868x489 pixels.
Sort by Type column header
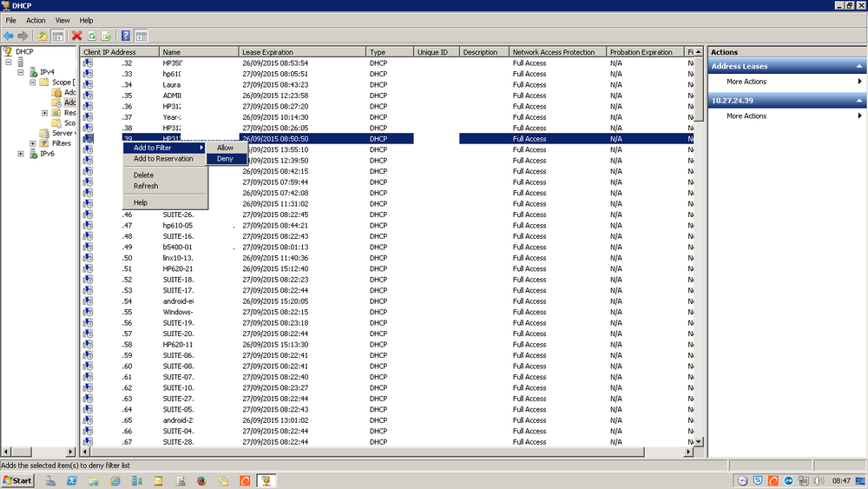pos(390,52)
